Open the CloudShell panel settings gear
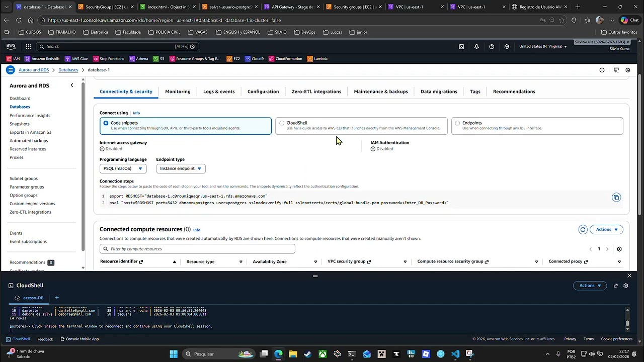 tap(626, 286)
